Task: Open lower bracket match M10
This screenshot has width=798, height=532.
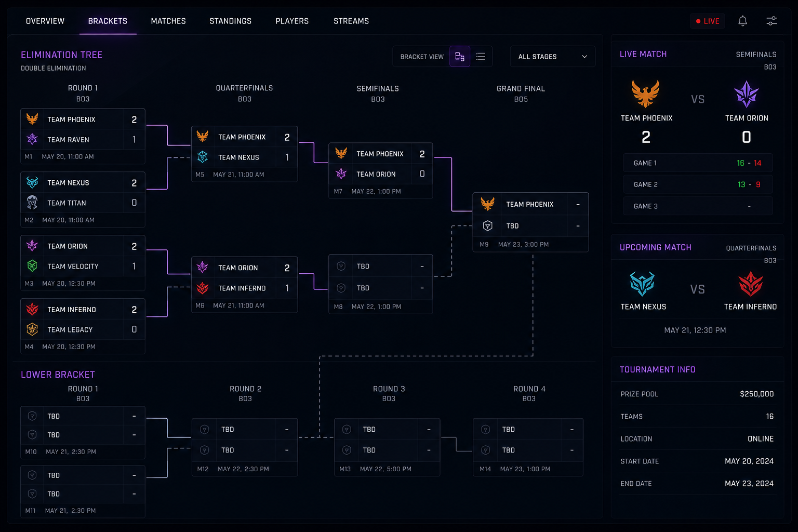Action: [83, 433]
